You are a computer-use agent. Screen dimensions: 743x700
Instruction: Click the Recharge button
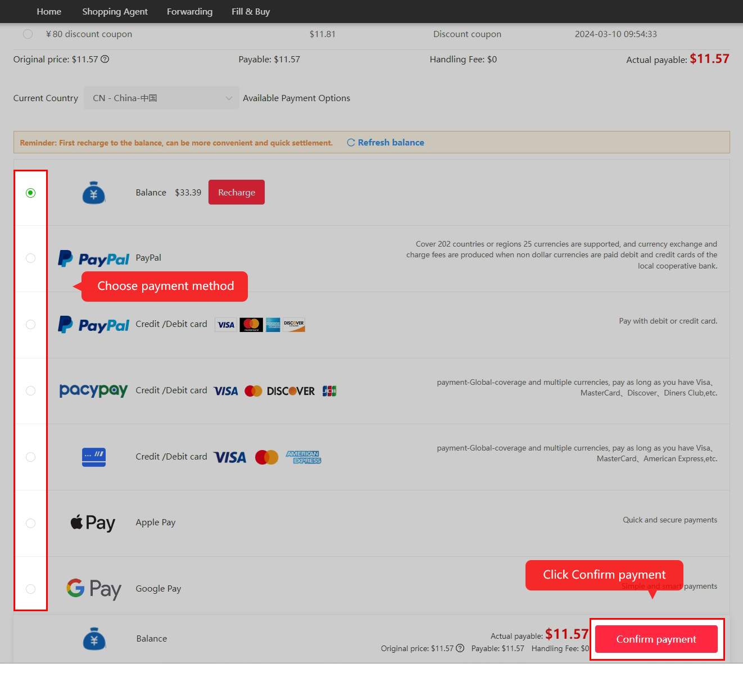coord(237,192)
